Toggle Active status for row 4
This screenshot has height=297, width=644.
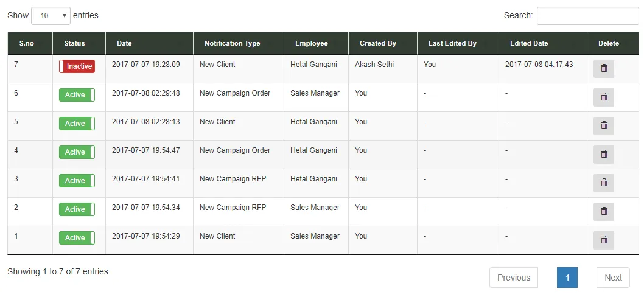click(77, 152)
